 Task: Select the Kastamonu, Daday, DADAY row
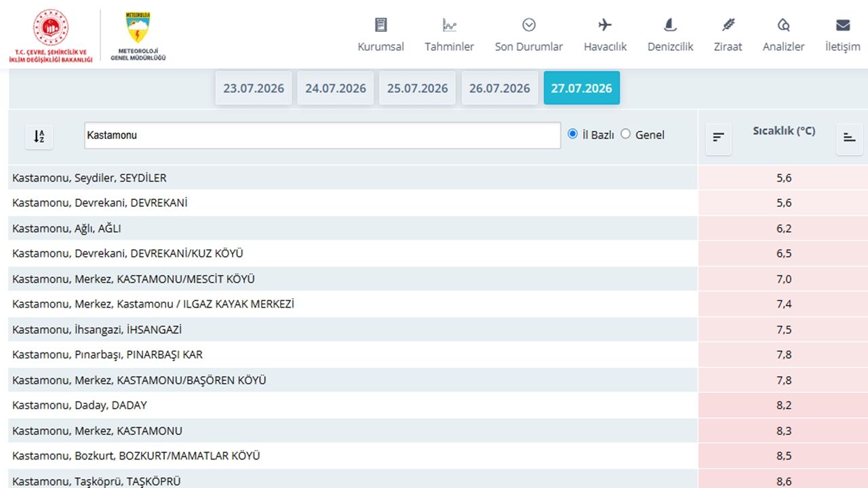point(353,405)
